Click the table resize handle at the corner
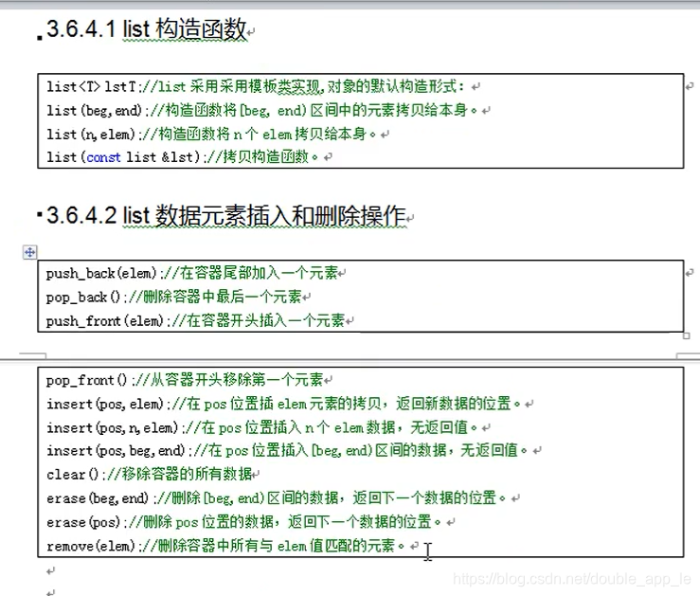Image resolution: width=700 pixels, height=596 pixels. click(687, 335)
